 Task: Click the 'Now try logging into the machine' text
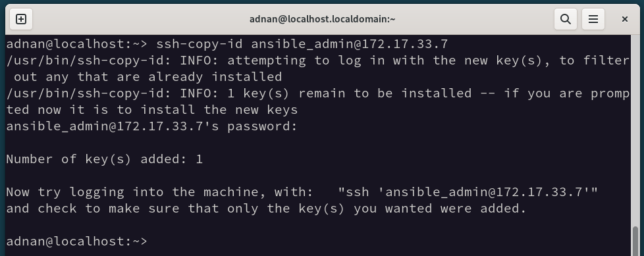(160, 192)
